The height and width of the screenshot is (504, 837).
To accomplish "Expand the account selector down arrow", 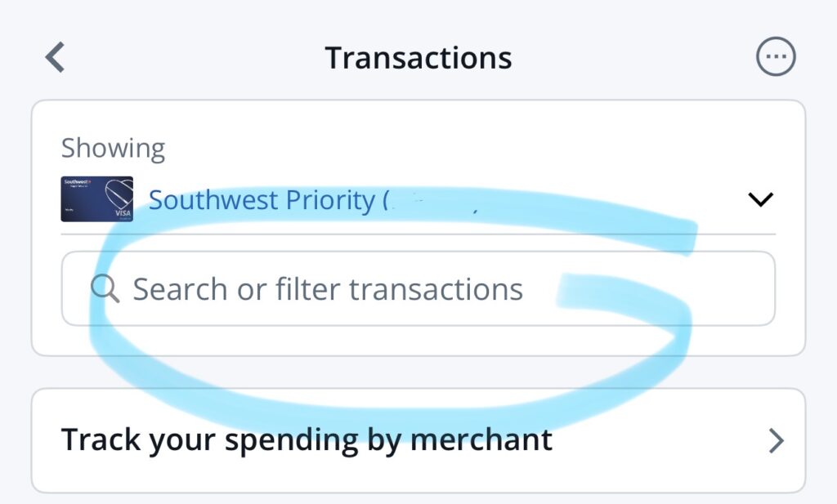I will click(x=760, y=199).
